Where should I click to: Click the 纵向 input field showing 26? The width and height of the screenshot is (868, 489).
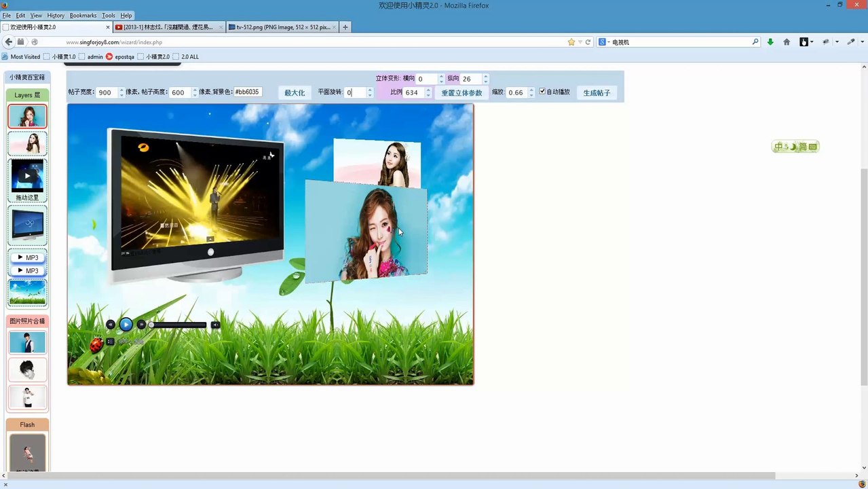(x=470, y=79)
